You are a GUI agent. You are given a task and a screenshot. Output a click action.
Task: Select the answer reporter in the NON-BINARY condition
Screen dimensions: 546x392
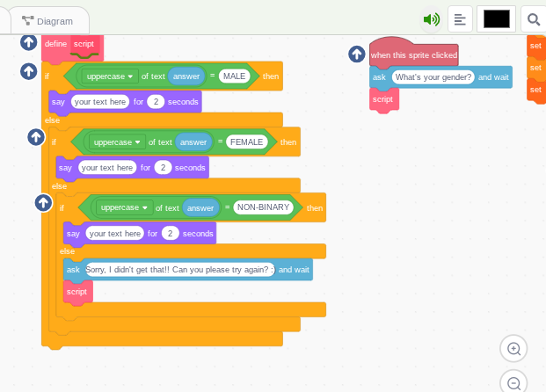pos(200,207)
